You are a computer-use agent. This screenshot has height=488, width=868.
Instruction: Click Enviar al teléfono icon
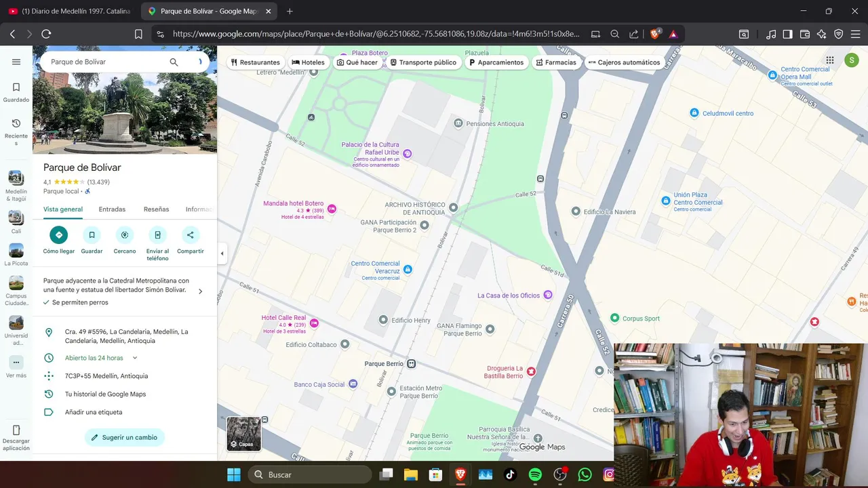157,235
